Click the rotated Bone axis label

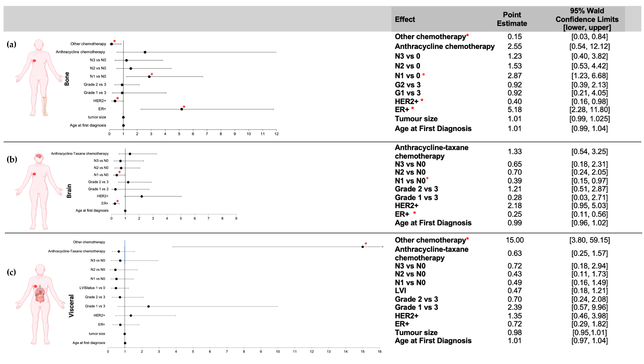67,79
